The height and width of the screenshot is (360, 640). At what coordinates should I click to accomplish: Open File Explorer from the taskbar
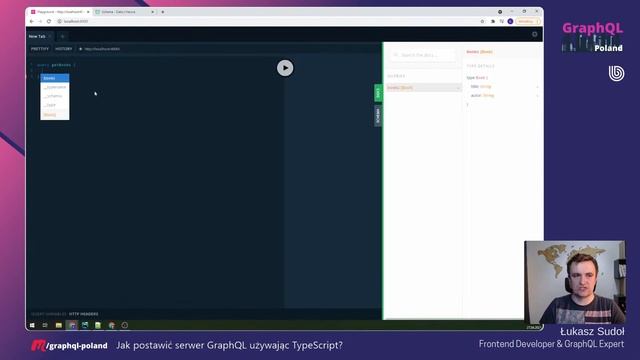[x=59, y=325]
